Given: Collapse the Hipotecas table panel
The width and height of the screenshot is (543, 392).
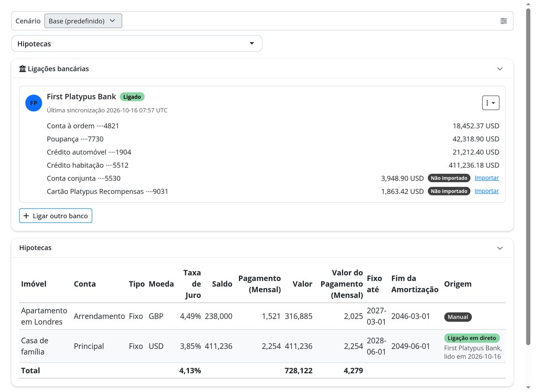Looking at the screenshot, I should click(500, 248).
